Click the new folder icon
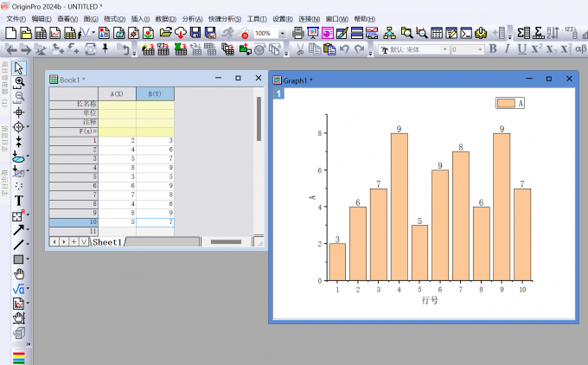The height and width of the screenshot is (365, 588). (26, 33)
